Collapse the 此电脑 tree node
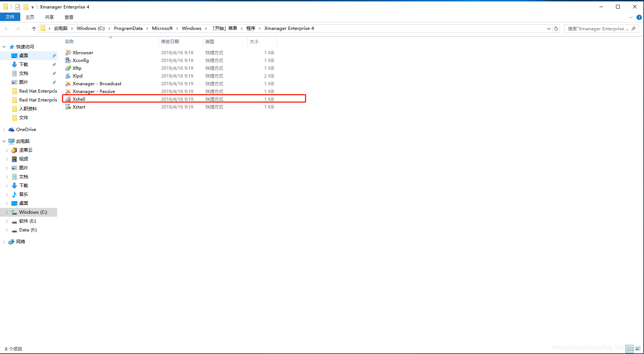 pos(4,141)
